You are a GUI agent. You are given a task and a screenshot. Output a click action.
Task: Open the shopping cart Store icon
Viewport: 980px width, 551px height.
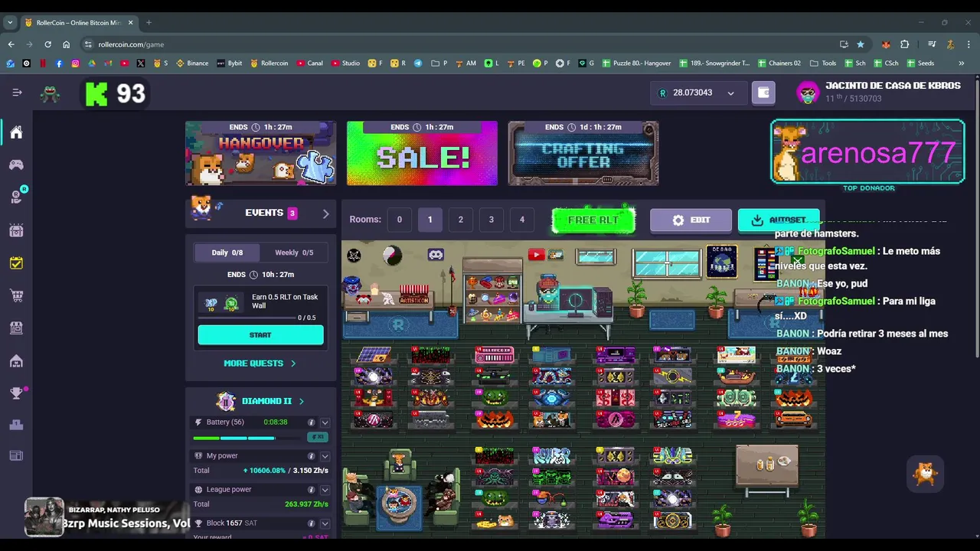pyautogui.click(x=16, y=295)
